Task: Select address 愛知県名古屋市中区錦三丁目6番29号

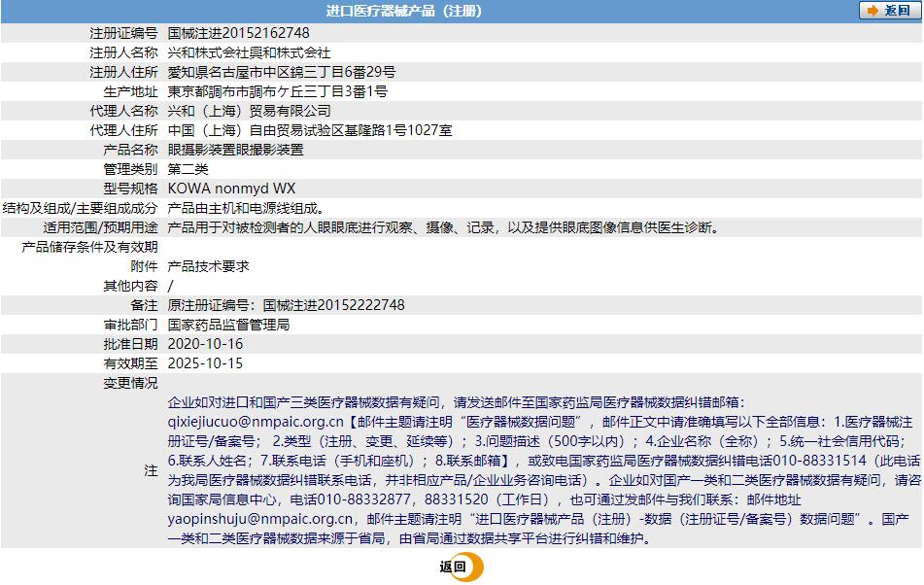Action: [281, 72]
